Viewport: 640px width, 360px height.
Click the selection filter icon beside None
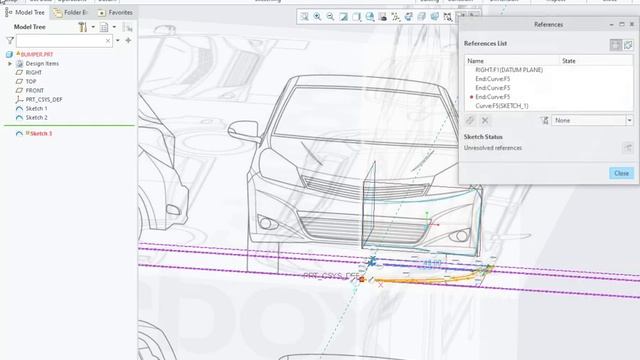pyautogui.click(x=544, y=120)
